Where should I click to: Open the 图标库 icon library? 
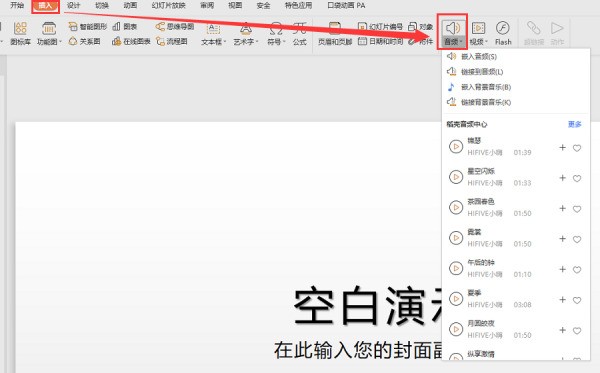[x=20, y=34]
